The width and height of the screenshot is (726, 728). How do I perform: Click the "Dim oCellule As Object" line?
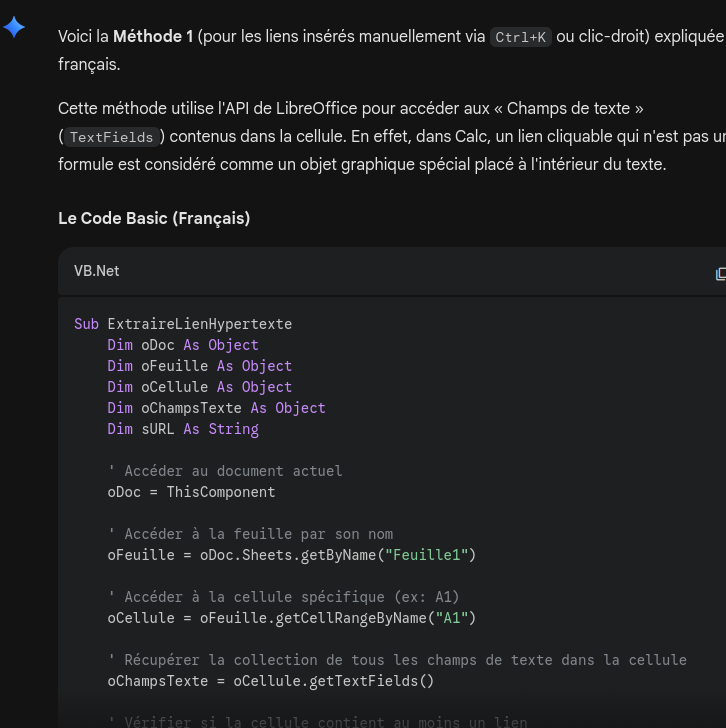[x=200, y=387]
